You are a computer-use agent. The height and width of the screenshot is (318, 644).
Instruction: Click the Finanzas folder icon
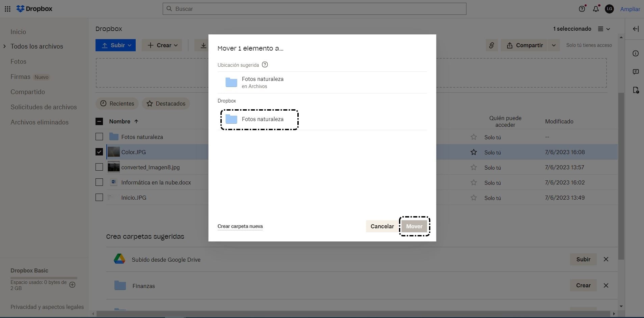click(120, 286)
